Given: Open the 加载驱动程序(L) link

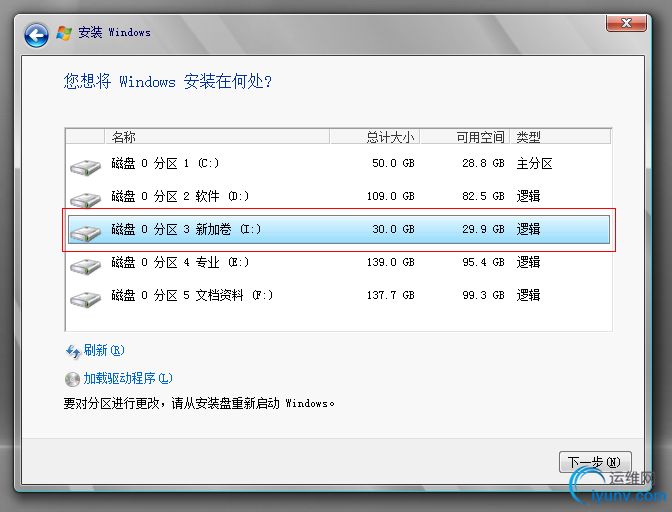Looking at the screenshot, I should (128, 378).
